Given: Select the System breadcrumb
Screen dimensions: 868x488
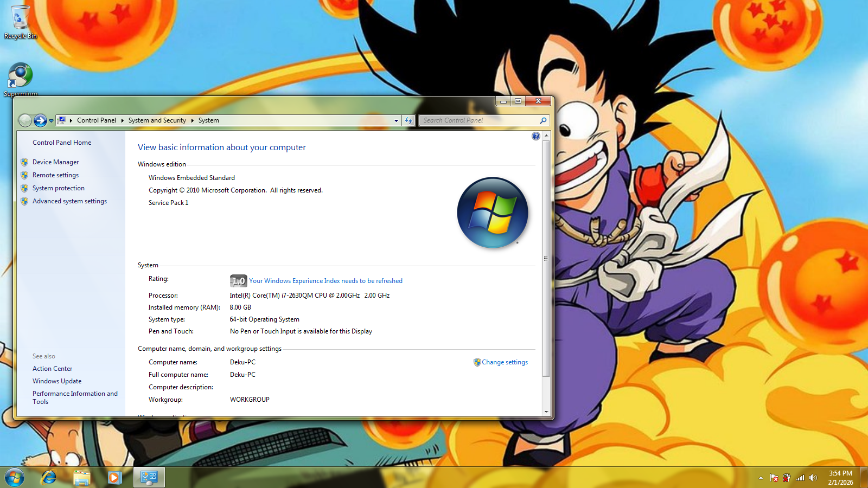Looking at the screenshot, I should 209,120.
